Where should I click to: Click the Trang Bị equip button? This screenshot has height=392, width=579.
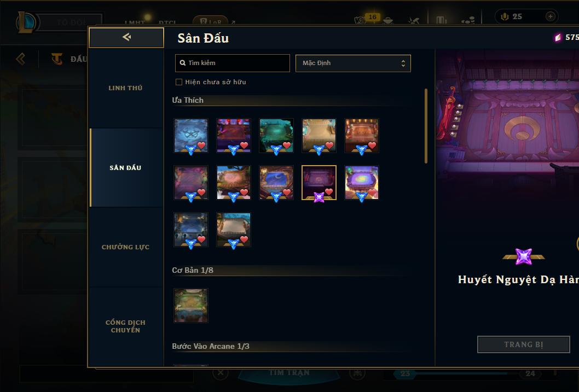click(524, 344)
